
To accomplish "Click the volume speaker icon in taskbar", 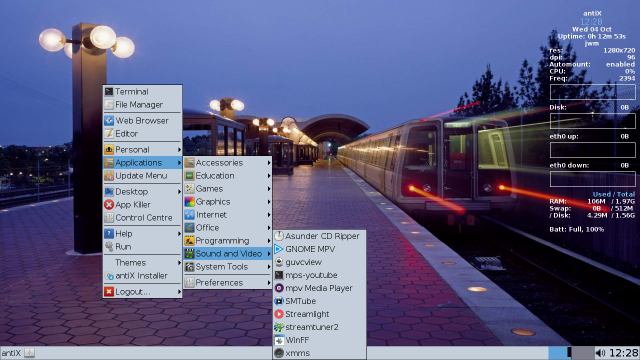I will coord(600,353).
